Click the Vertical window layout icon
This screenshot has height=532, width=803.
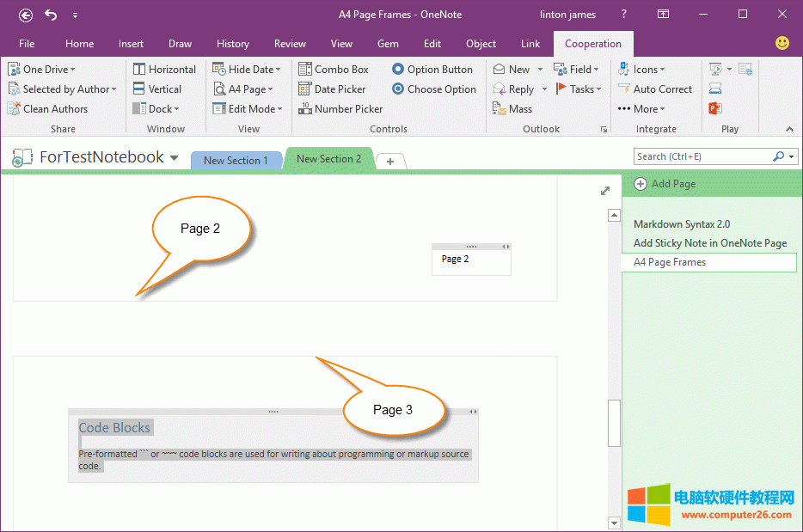tap(140, 89)
